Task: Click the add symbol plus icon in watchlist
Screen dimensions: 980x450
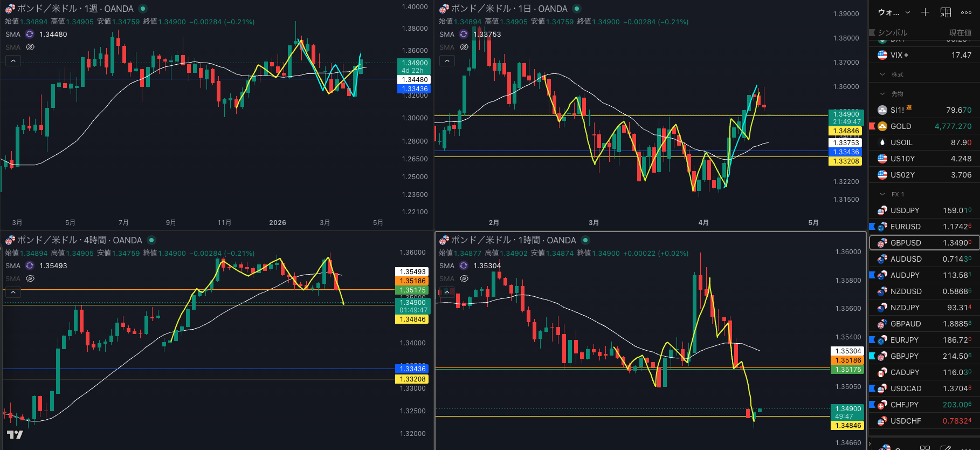Action: click(x=925, y=12)
